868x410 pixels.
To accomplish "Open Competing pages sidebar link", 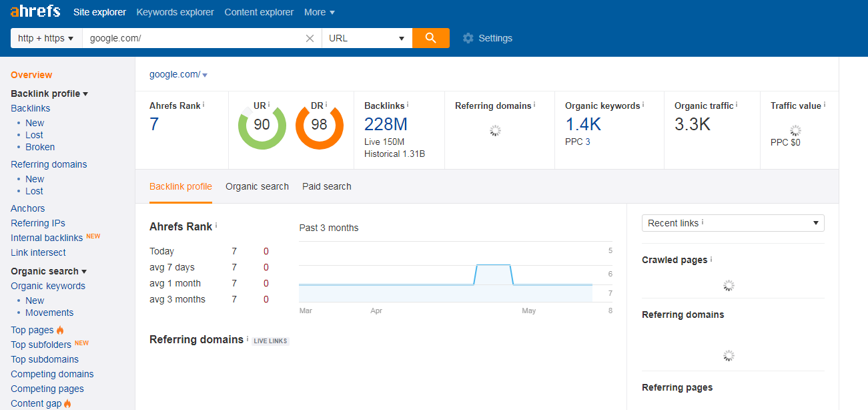I will tap(47, 389).
